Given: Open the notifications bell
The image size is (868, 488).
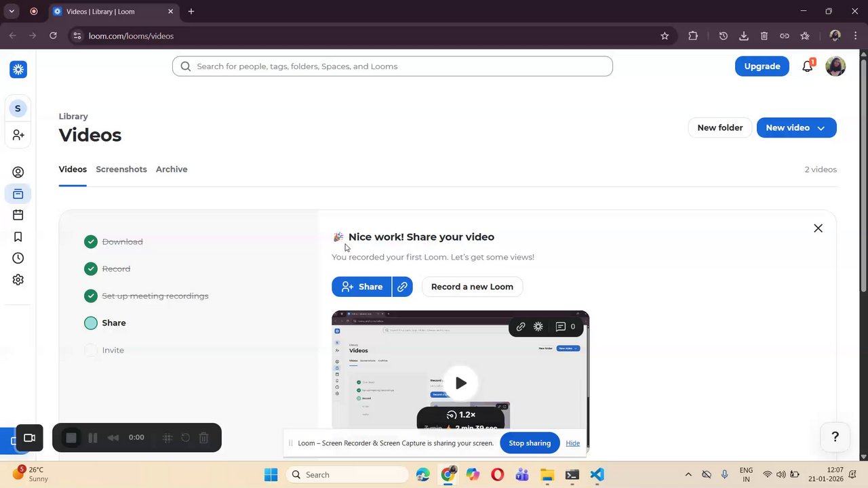Looking at the screenshot, I should tap(807, 66).
